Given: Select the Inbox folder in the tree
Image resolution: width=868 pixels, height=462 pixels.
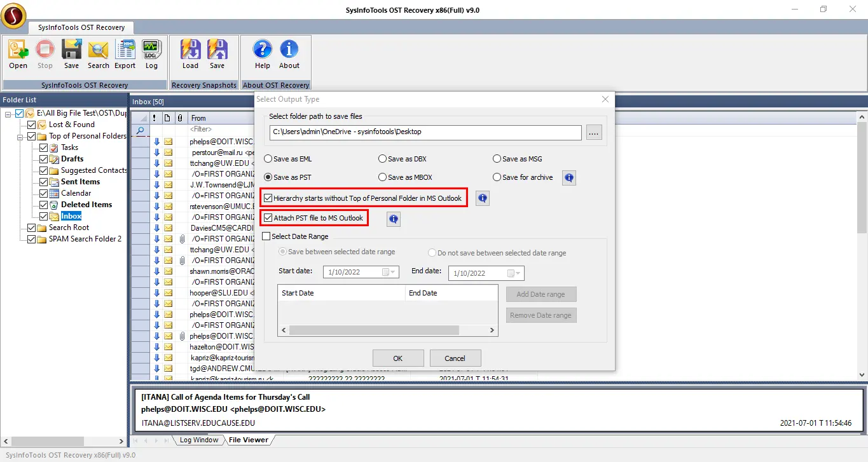Looking at the screenshot, I should point(71,216).
